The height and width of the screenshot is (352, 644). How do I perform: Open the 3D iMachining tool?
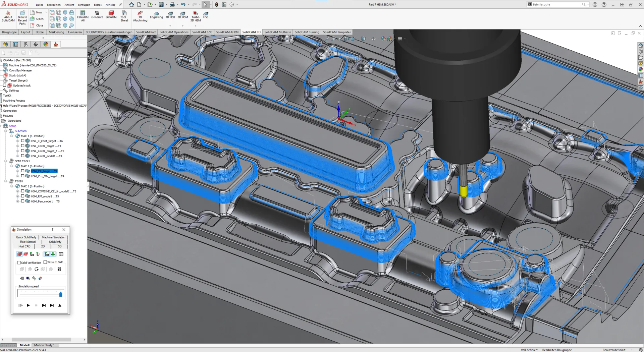tap(140, 16)
